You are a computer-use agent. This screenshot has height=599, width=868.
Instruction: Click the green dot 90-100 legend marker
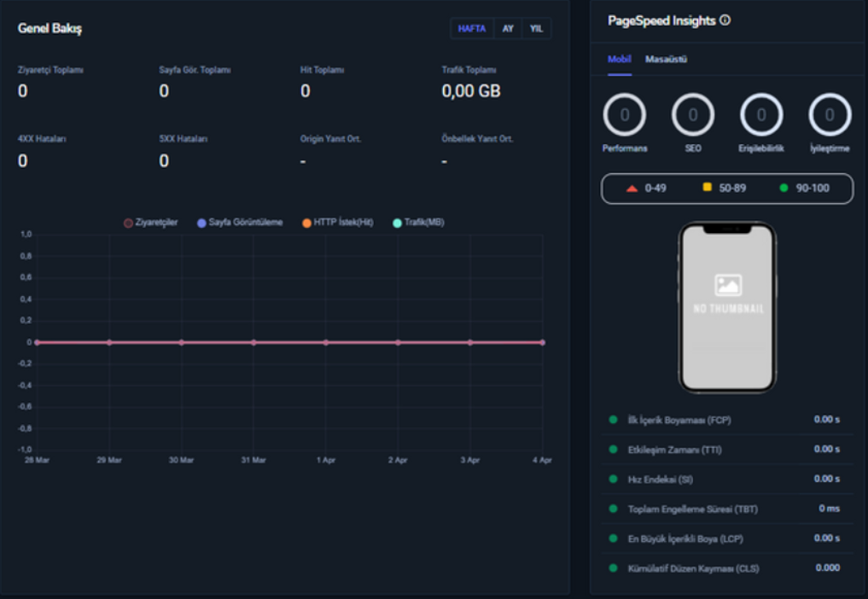pyautogui.click(x=784, y=188)
